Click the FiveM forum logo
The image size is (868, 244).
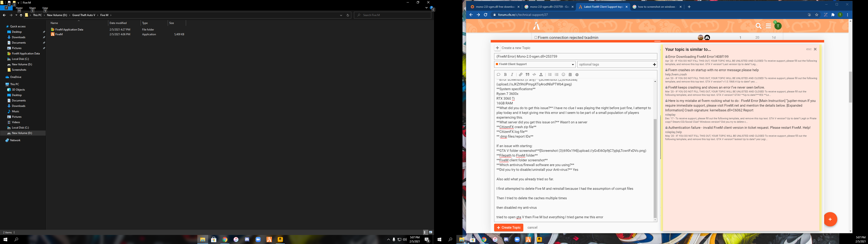click(536, 26)
